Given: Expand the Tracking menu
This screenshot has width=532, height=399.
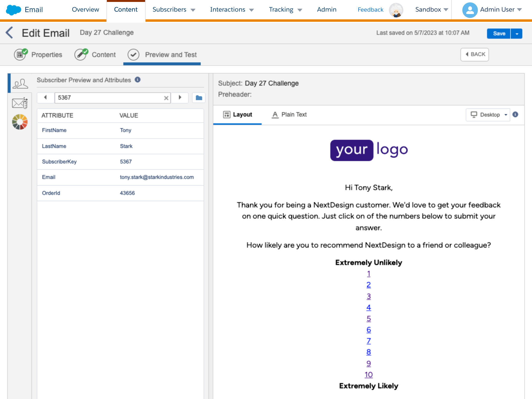Looking at the screenshot, I should 285,10.
